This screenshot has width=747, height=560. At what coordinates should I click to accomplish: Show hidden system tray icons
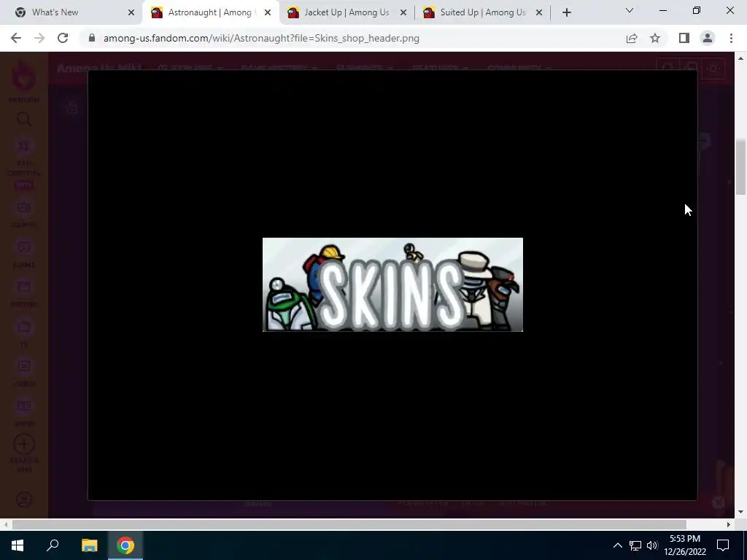(x=617, y=545)
